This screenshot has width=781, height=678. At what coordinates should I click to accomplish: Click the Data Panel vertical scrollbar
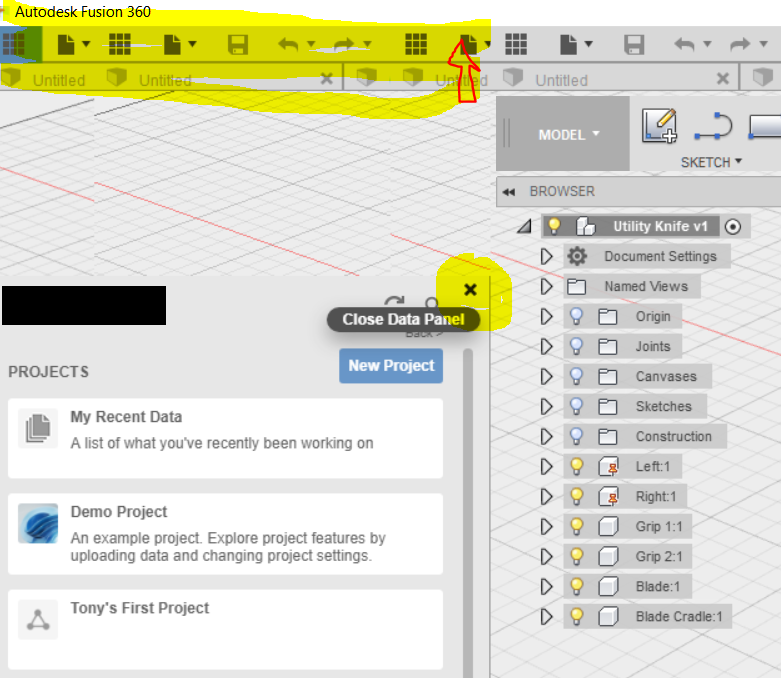pyautogui.click(x=468, y=513)
